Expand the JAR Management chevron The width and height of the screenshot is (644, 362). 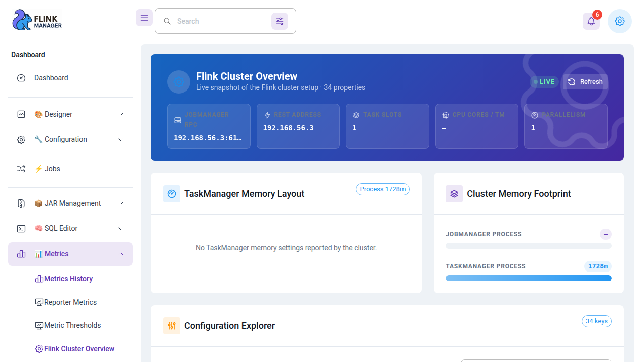click(121, 203)
